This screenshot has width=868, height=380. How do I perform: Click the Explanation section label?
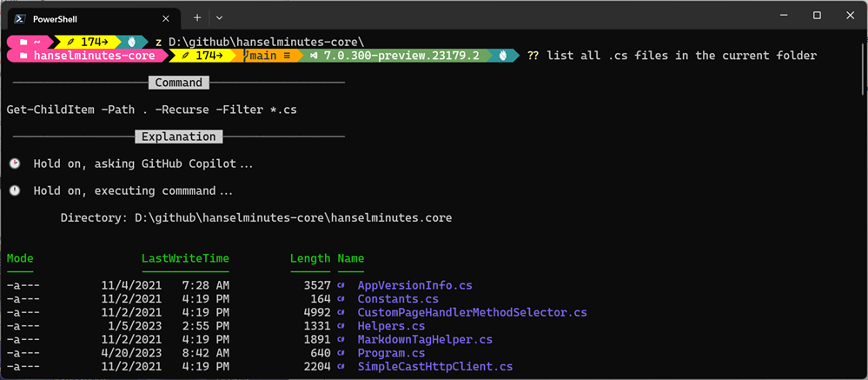pos(178,137)
